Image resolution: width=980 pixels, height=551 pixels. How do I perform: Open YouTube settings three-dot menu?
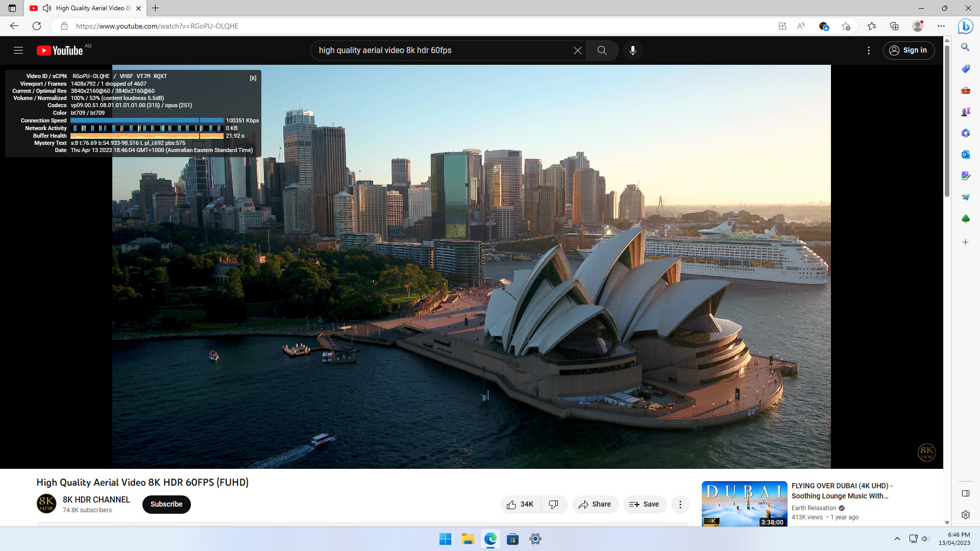868,51
